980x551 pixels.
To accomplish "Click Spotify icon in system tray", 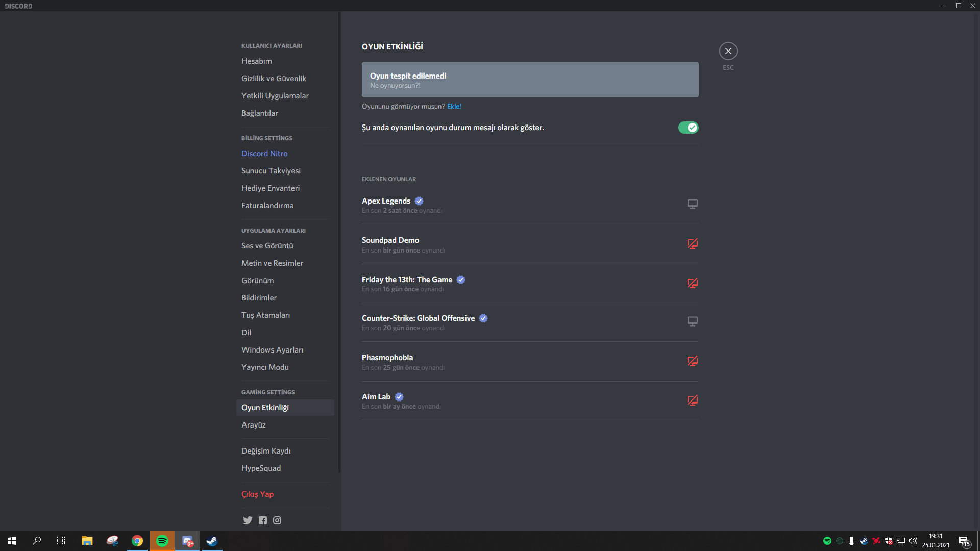I will click(827, 541).
